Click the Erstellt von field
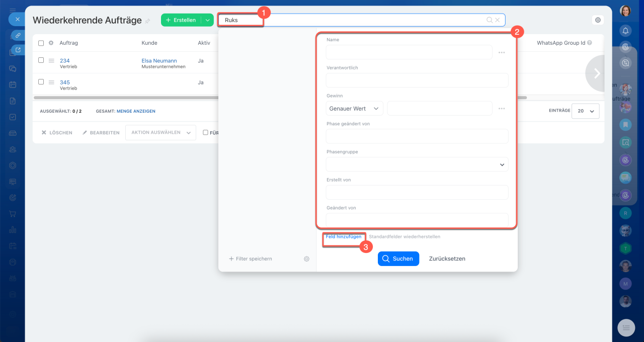Viewport: 644px width, 342px height. [x=417, y=193]
